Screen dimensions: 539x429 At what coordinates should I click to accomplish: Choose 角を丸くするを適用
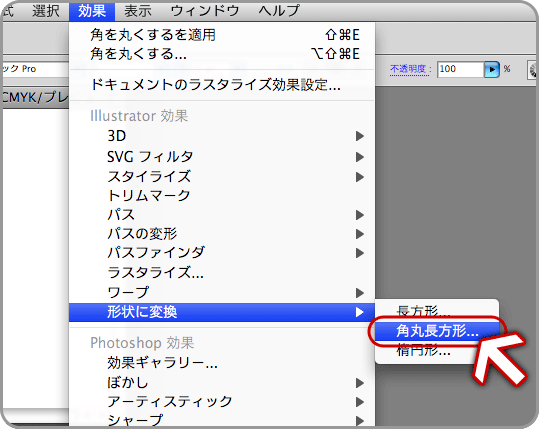coord(222,35)
